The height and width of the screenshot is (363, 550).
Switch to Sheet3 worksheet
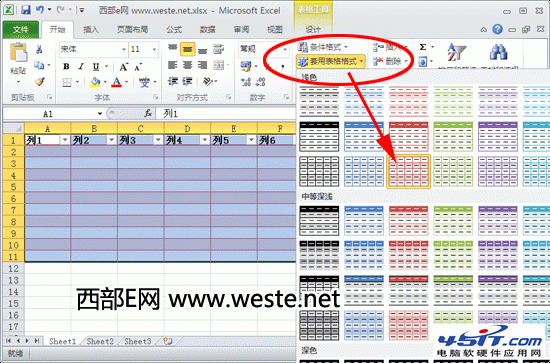click(x=138, y=341)
